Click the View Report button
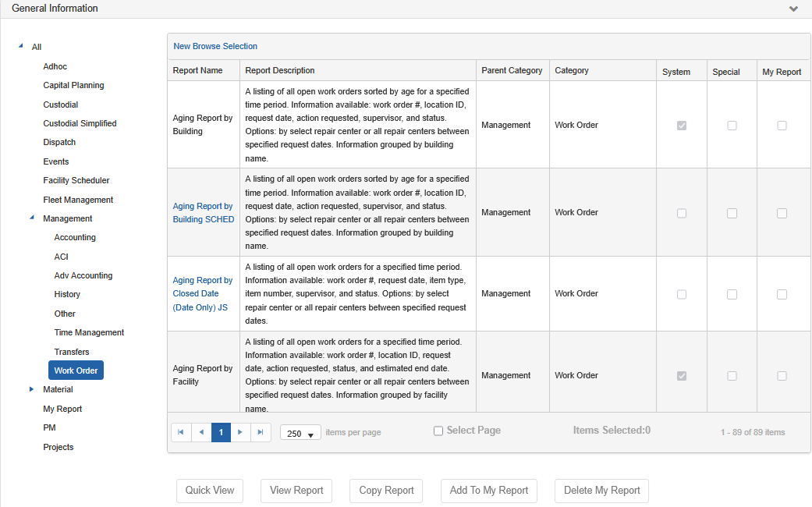The width and height of the screenshot is (812, 507). (x=296, y=491)
